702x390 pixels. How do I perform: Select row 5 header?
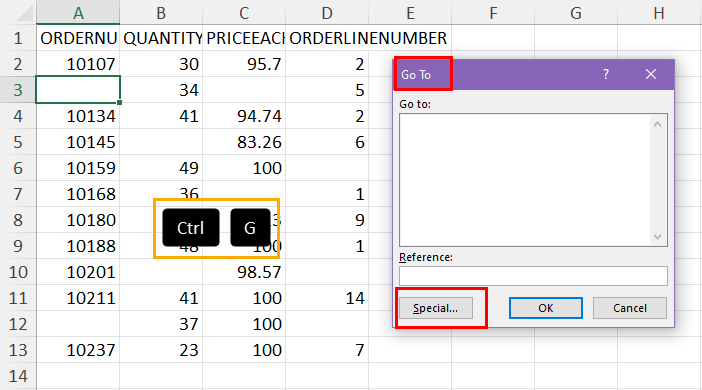point(18,142)
